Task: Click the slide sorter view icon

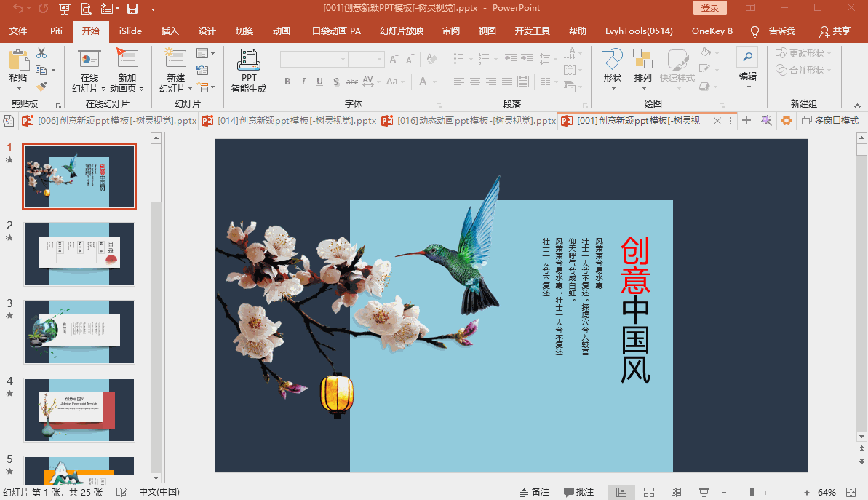Action: 649,492
